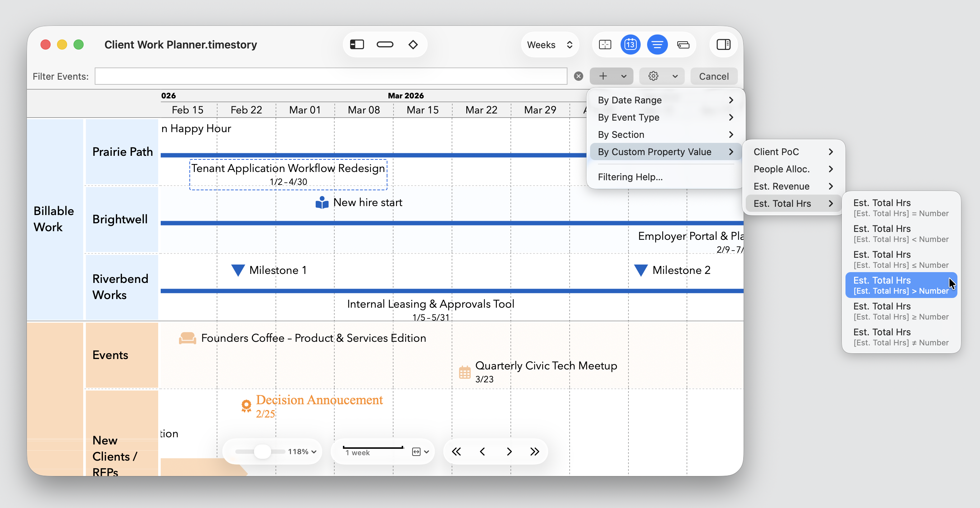Click the span event bar icon
The height and width of the screenshot is (508, 980).
[x=385, y=45]
